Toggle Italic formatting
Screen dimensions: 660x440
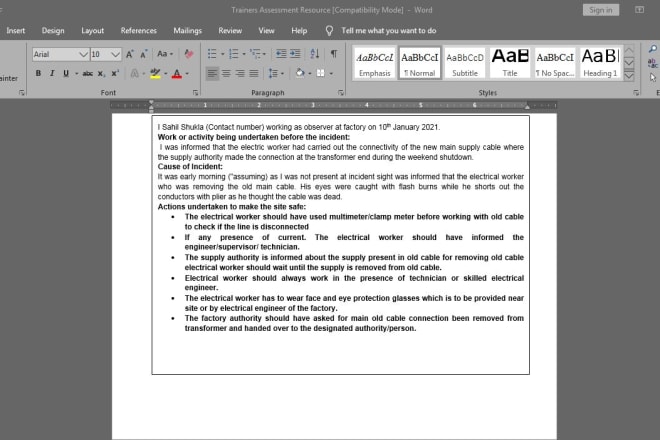click(x=52, y=73)
